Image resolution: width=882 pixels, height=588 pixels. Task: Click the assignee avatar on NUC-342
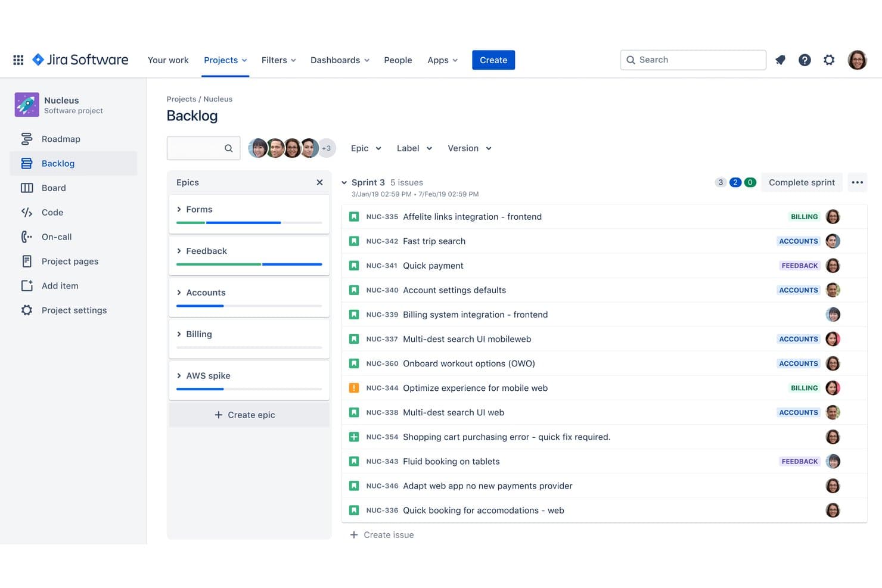click(833, 241)
